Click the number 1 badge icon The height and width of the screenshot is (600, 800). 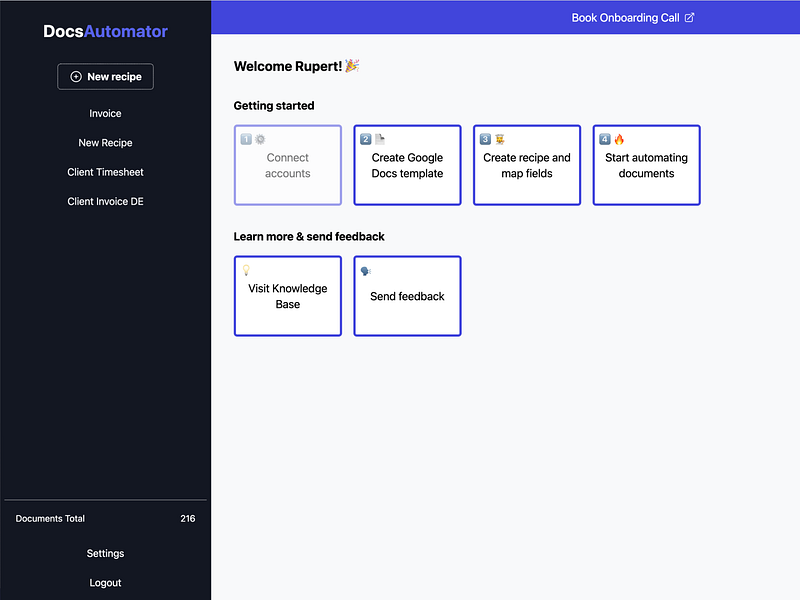(246, 139)
